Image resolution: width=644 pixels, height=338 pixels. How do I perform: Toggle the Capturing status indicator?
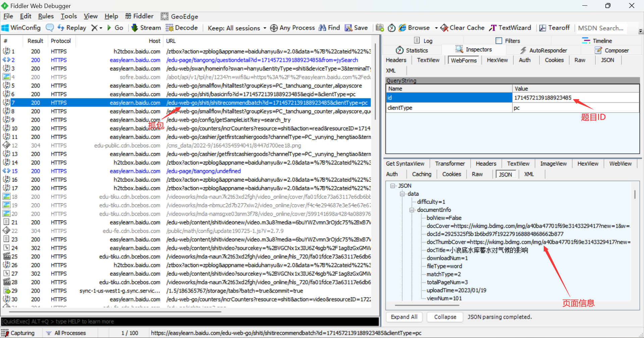click(x=18, y=333)
